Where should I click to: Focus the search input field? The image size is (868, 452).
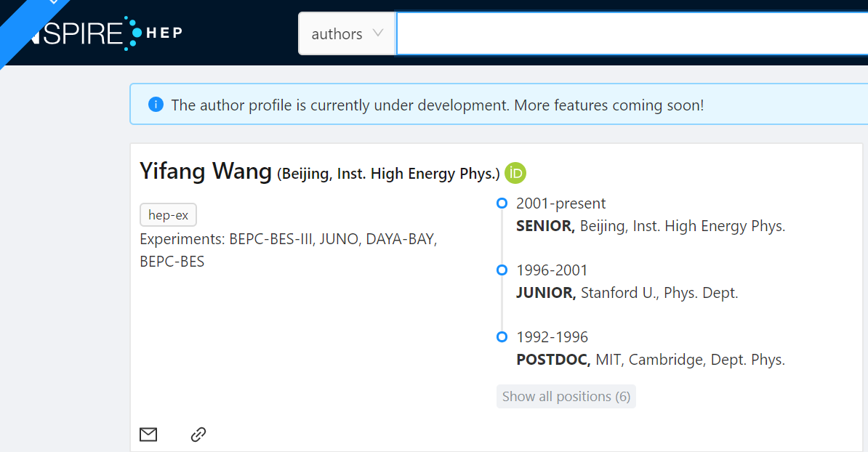tap(632, 33)
